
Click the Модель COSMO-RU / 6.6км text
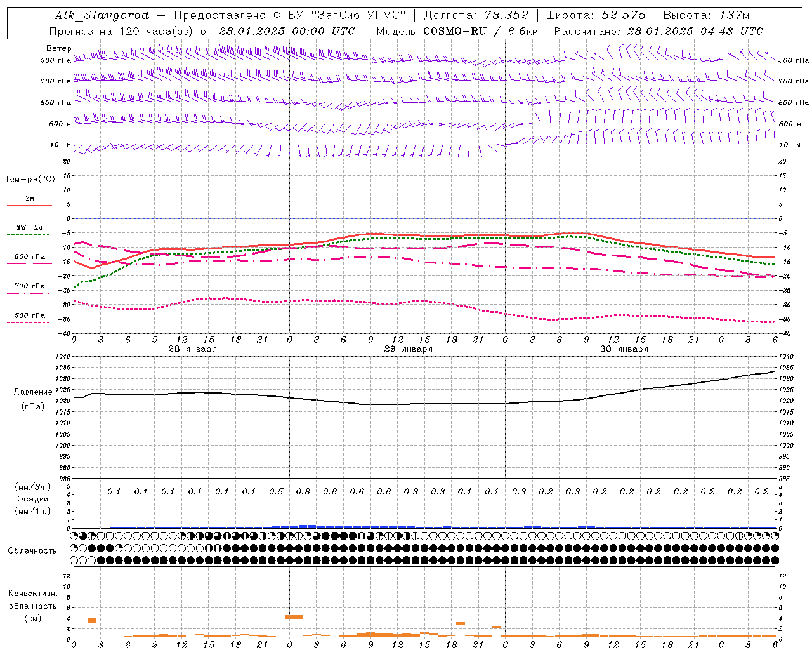[457, 31]
